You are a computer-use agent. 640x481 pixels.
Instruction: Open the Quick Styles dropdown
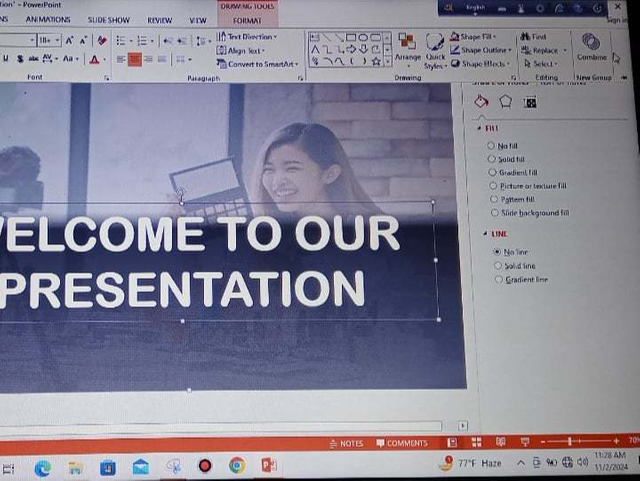pyautogui.click(x=436, y=51)
